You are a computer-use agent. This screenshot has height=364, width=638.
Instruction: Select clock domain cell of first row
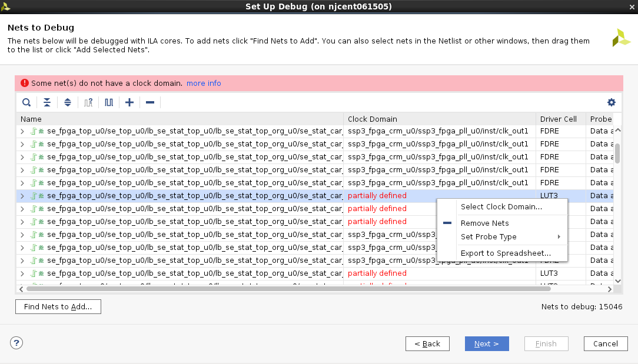440,131
